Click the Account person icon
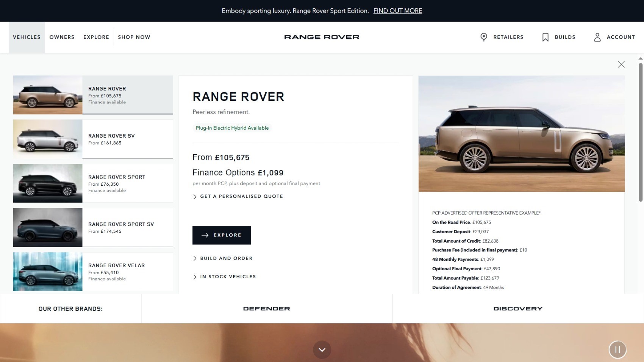The height and width of the screenshot is (362, 644). pos(597,37)
